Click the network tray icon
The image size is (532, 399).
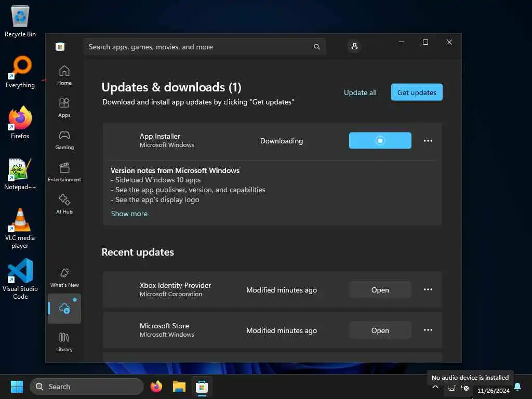pyautogui.click(x=451, y=388)
